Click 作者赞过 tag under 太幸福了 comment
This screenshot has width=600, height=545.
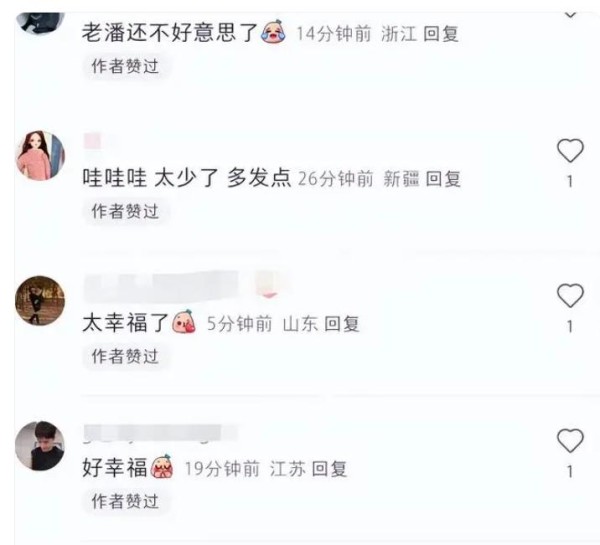tap(125, 356)
